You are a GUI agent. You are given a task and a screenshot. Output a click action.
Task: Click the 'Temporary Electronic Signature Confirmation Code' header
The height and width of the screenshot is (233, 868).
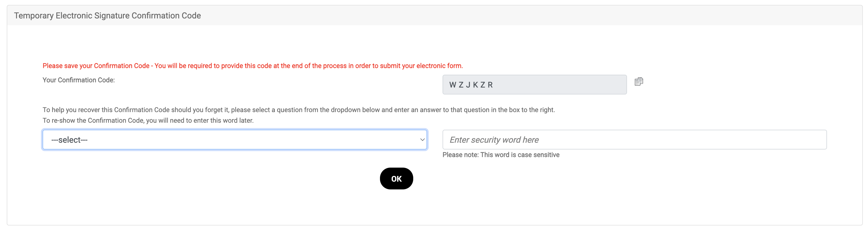click(107, 16)
